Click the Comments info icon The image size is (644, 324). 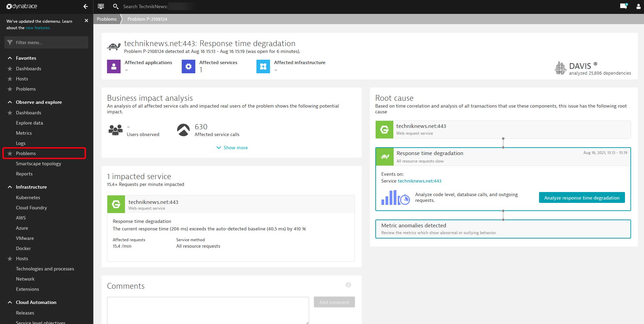click(348, 285)
